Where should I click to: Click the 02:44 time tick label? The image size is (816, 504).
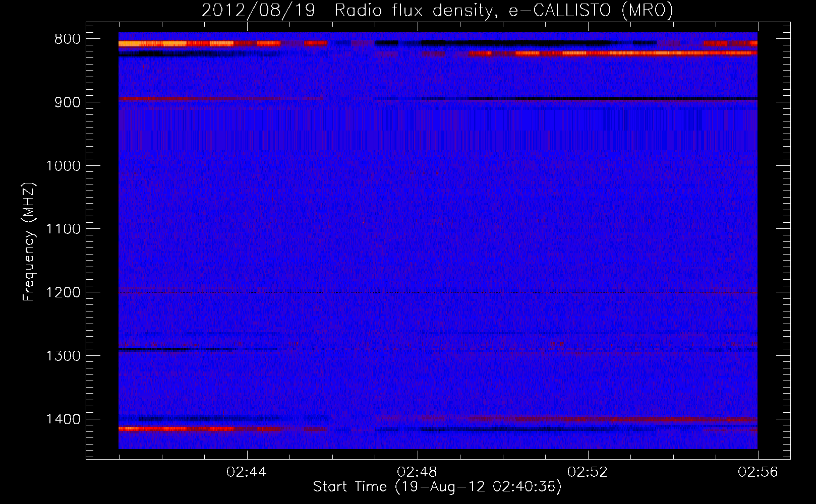pos(247,472)
